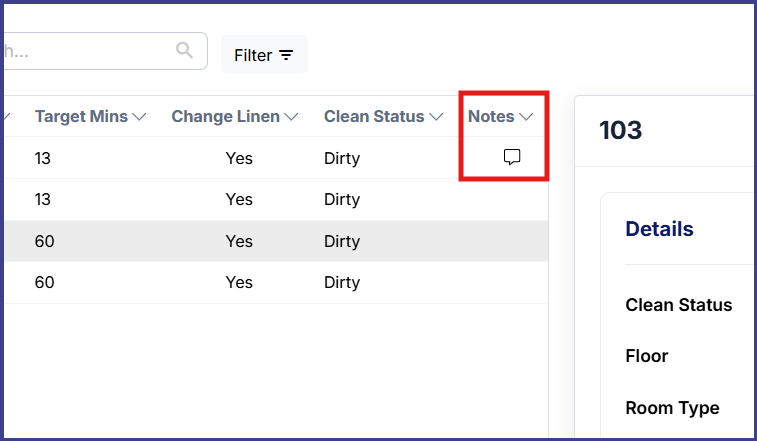Expand the Change Linen column chevron

291,117
